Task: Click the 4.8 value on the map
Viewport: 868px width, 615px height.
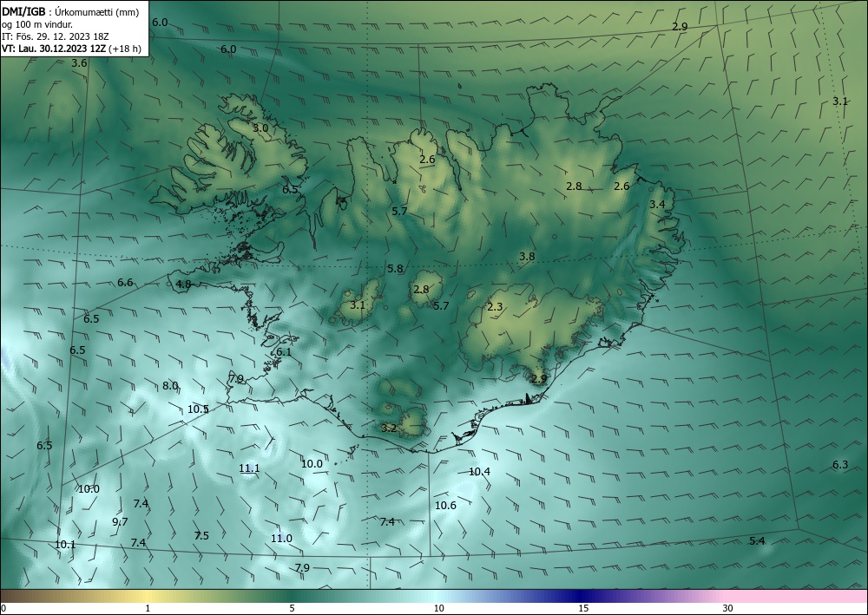Action: tap(183, 285)
